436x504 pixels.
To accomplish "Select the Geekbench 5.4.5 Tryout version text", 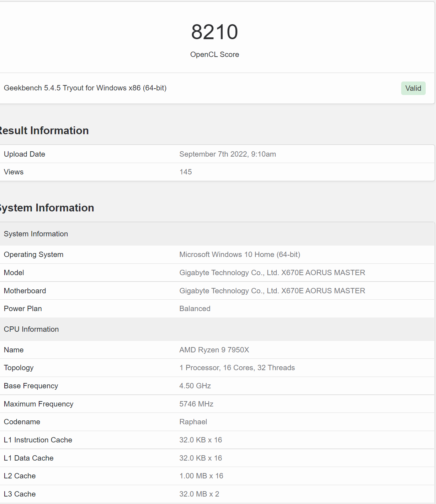I will pyautogui.click(x=85, y=88).
